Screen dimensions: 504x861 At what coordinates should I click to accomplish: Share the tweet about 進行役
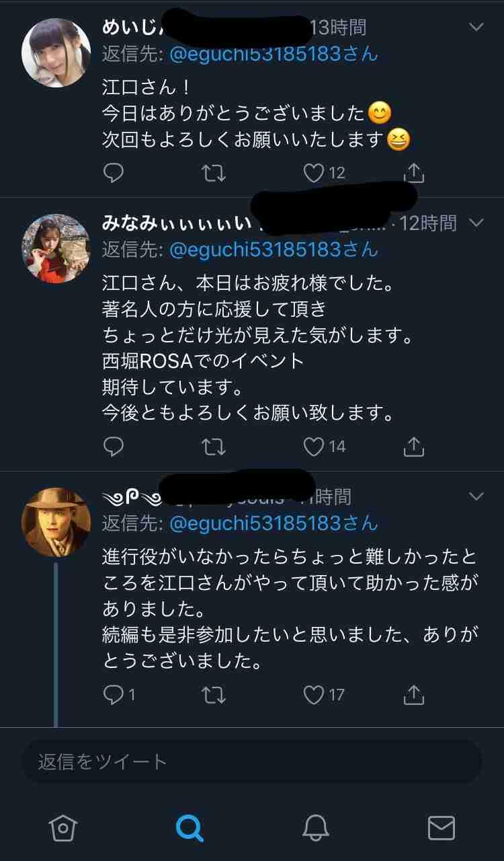415,694
